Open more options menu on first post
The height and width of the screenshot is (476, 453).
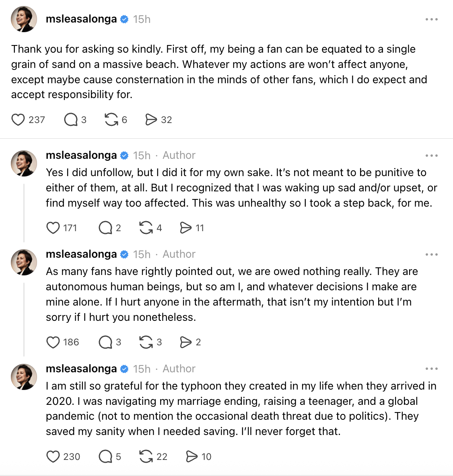click(431, 19)
